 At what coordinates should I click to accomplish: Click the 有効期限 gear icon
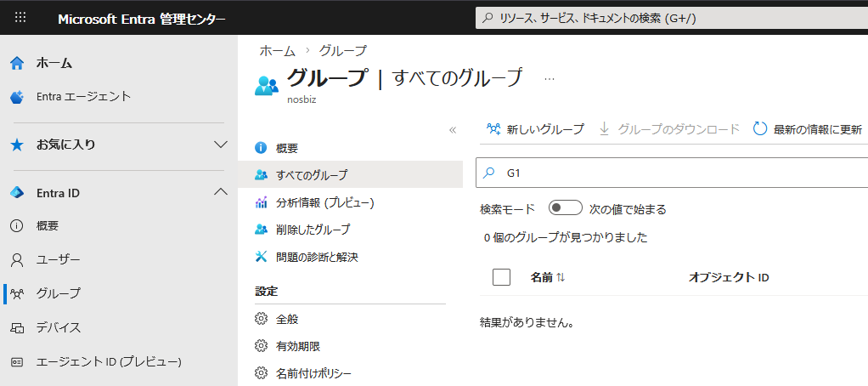[261, 346]
